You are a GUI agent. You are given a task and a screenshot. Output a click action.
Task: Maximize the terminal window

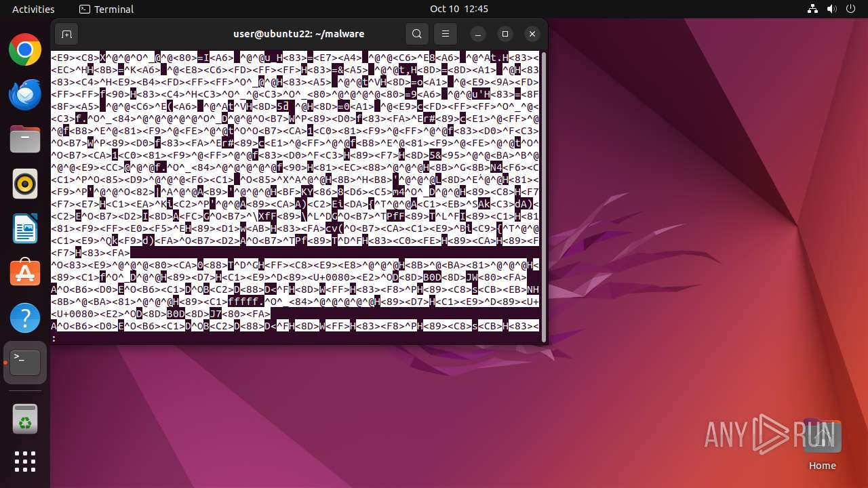pyautogui.click(x=505, y=34)
